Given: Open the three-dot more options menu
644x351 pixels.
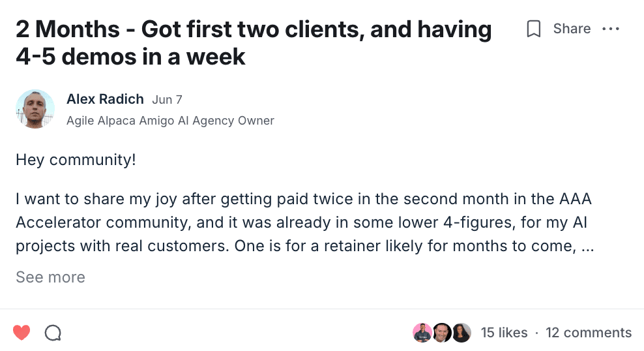Looking at the screenshot, I should click(611, 29).
